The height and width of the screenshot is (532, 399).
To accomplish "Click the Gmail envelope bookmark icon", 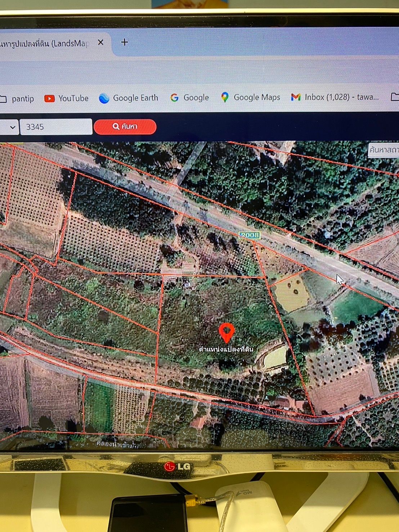I will (296, 97).
